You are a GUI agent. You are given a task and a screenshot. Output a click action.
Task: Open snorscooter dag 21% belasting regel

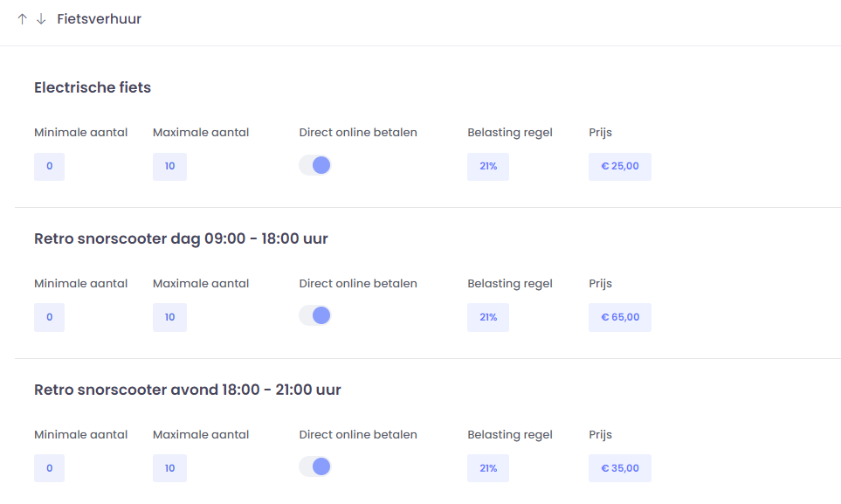click(x=487, y=317)
